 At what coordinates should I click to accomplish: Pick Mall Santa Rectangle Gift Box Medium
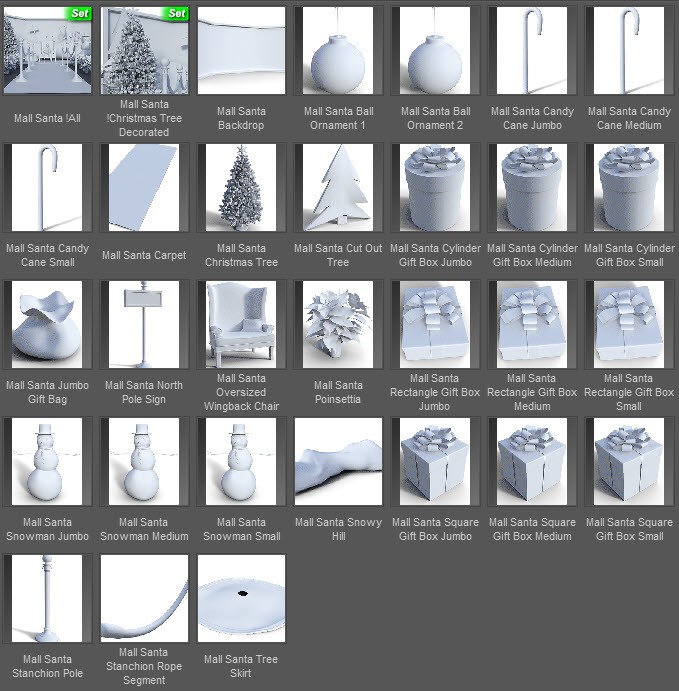pos(532,324)
